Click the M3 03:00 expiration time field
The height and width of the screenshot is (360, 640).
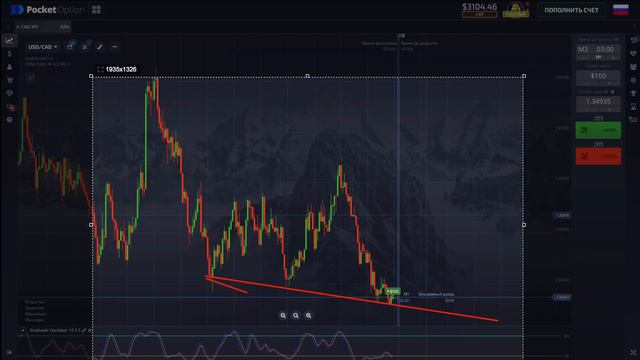[598, 52]
